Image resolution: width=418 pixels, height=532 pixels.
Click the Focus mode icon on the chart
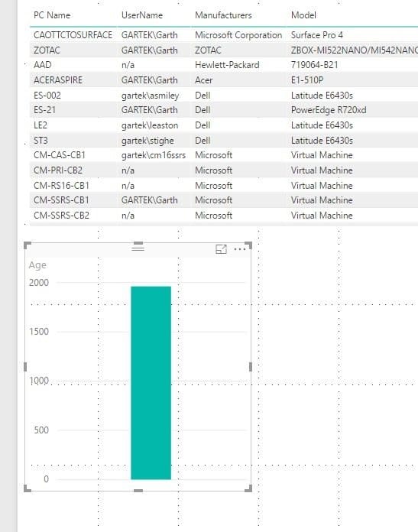[x=221, y=249]
